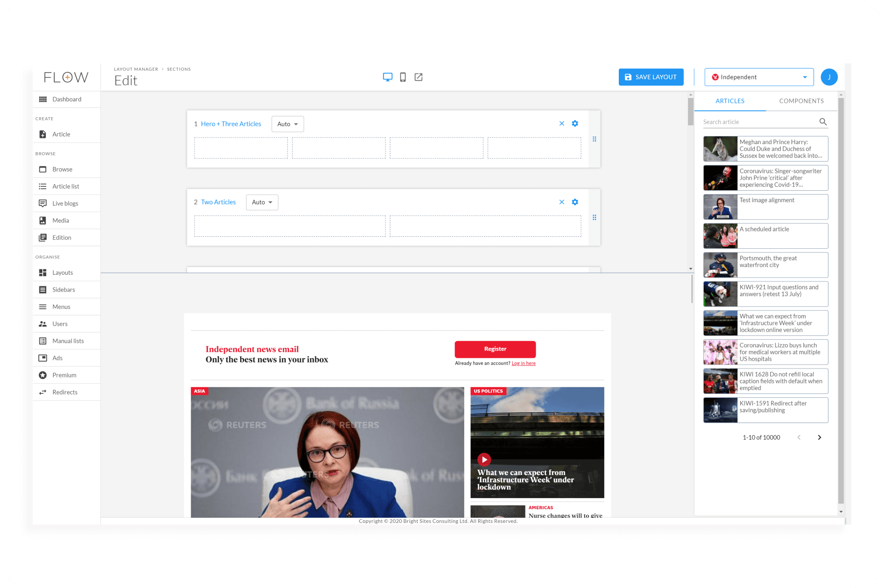The height and width of the screenshot is (588, 884).
Task: Go to previous page of articles
Action: click(x=799, y=438)
